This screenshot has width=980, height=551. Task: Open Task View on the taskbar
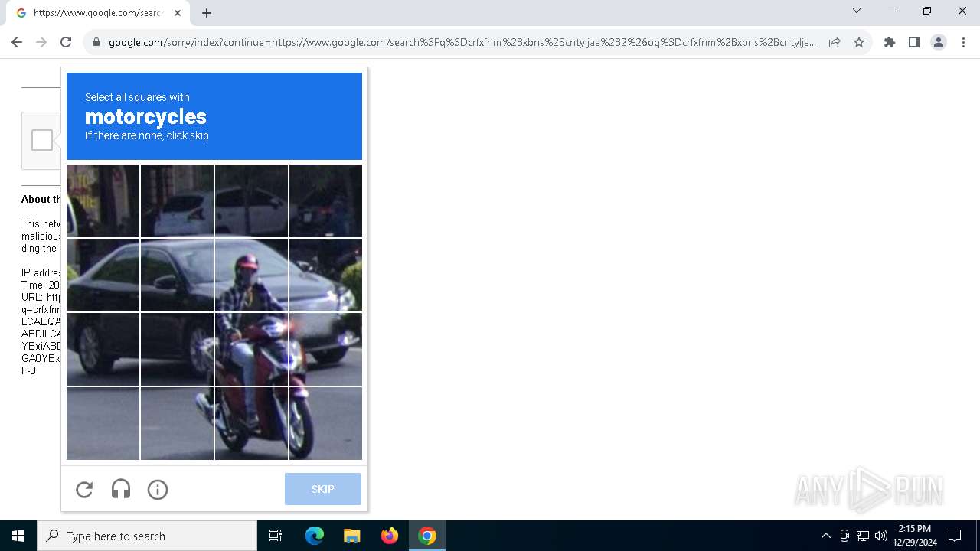[x=276, y=536]
